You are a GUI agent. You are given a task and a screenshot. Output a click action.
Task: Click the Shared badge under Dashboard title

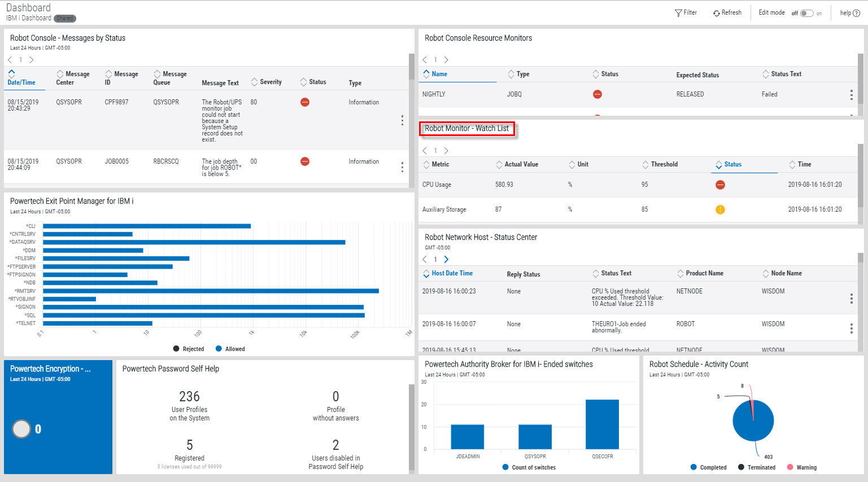(x=65, y=18)
